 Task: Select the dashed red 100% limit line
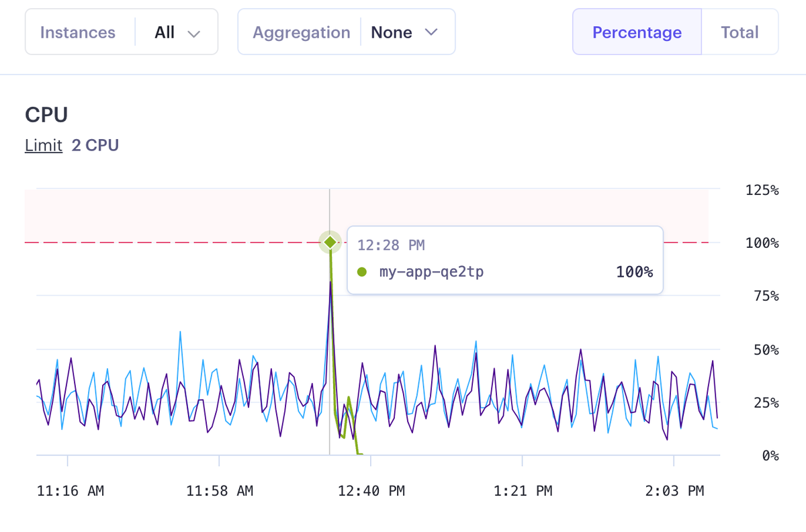(x=168, y=242)
